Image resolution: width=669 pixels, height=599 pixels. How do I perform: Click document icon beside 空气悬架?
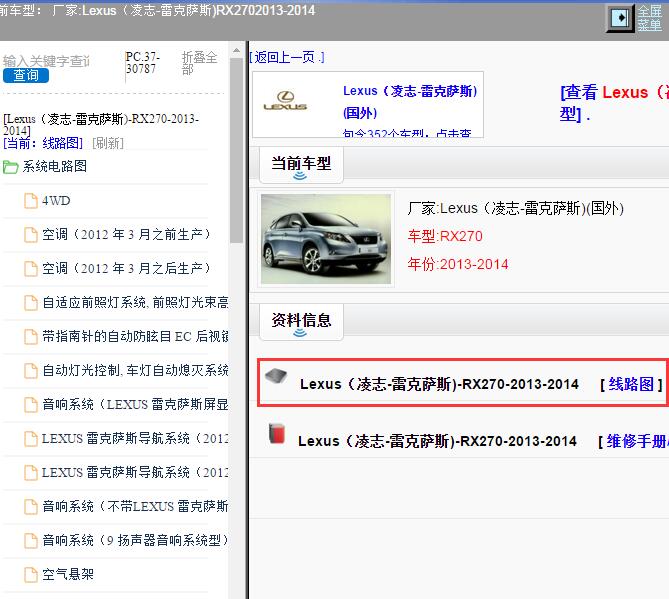pos(31,575)
